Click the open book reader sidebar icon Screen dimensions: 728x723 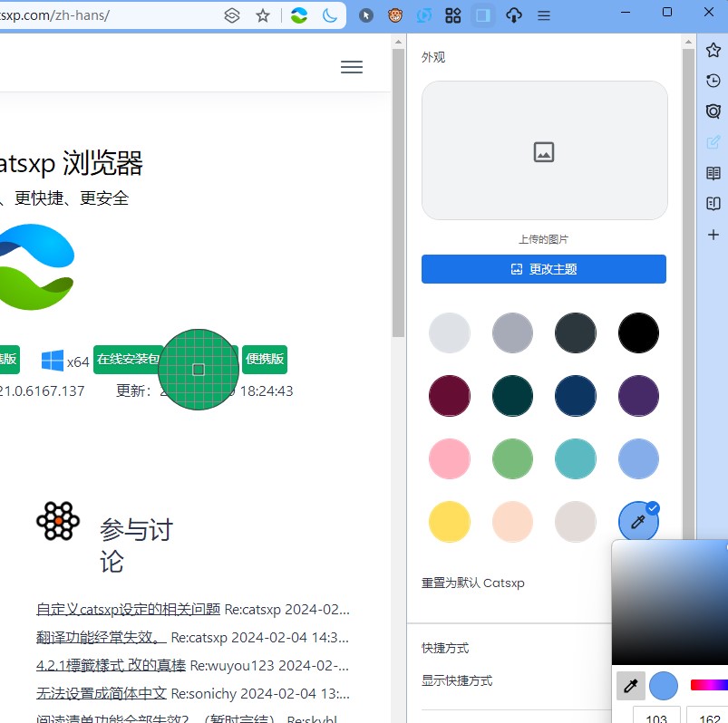point(713,204)
